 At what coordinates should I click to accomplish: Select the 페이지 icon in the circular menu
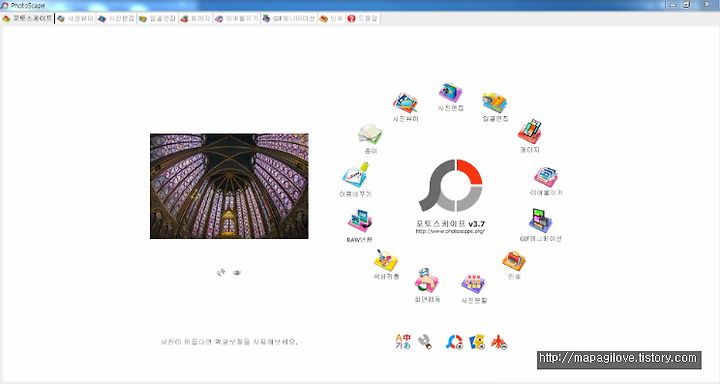pos(529,132)
